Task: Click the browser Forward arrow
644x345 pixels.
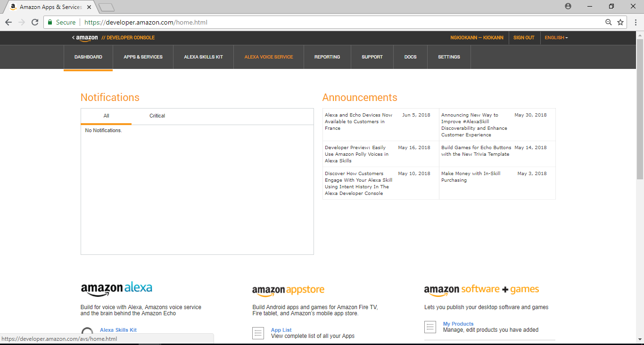Action: click(22, 22)
